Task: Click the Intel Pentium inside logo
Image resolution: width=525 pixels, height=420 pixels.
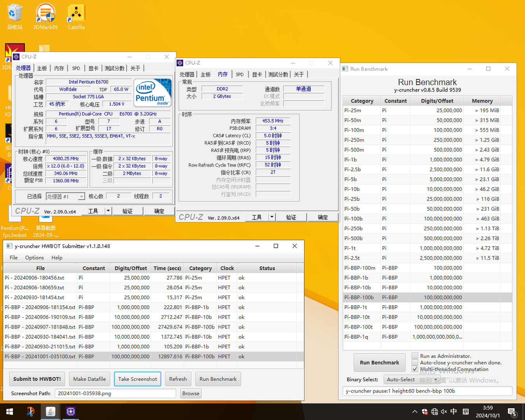Action: (x=152, y=93)
